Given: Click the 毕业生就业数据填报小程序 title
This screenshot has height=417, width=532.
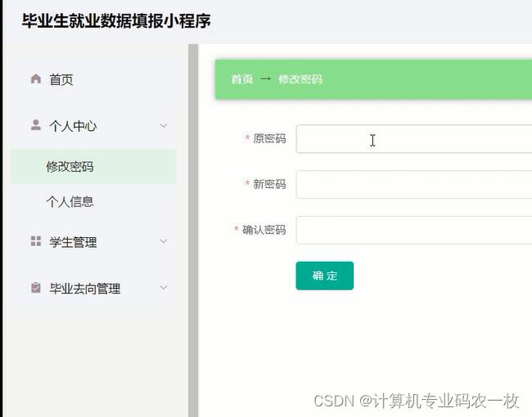Looking at the screenshot, I should click(x=116, y=20).
